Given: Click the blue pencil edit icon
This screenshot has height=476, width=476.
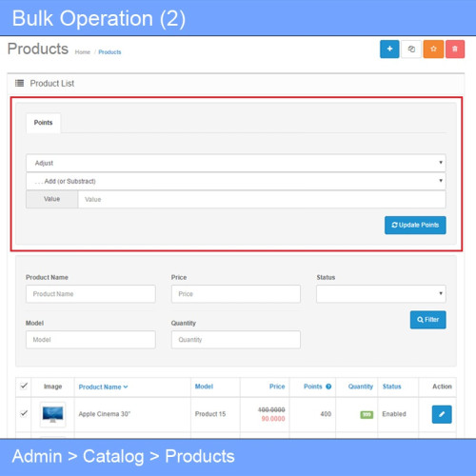Looking at the screenshot, I should coord(442,414).
